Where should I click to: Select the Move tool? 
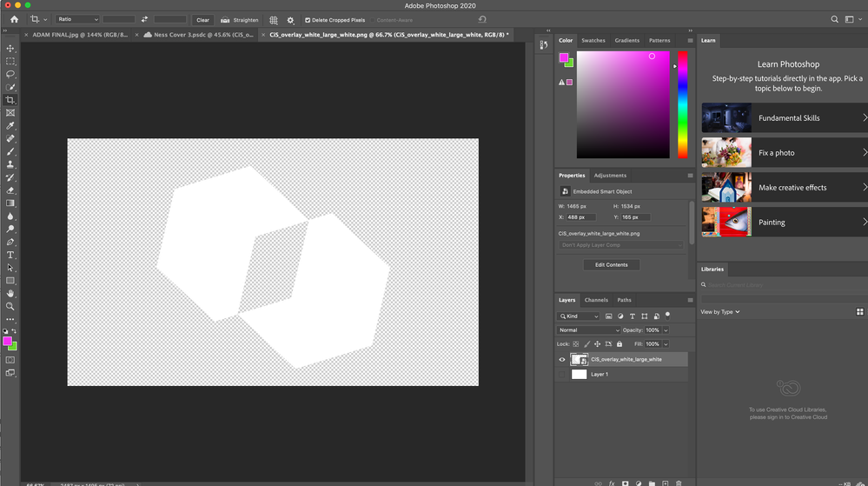tap(10, 49)
